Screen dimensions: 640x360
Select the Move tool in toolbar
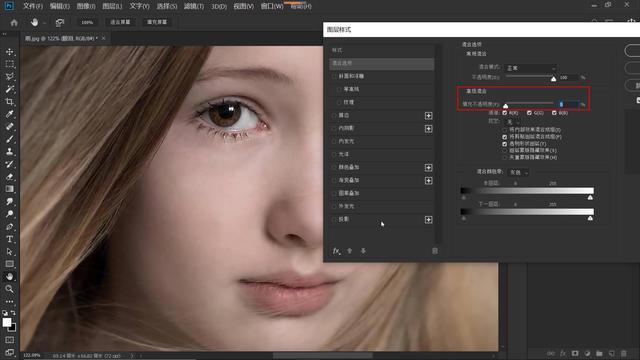pos(9,52)
